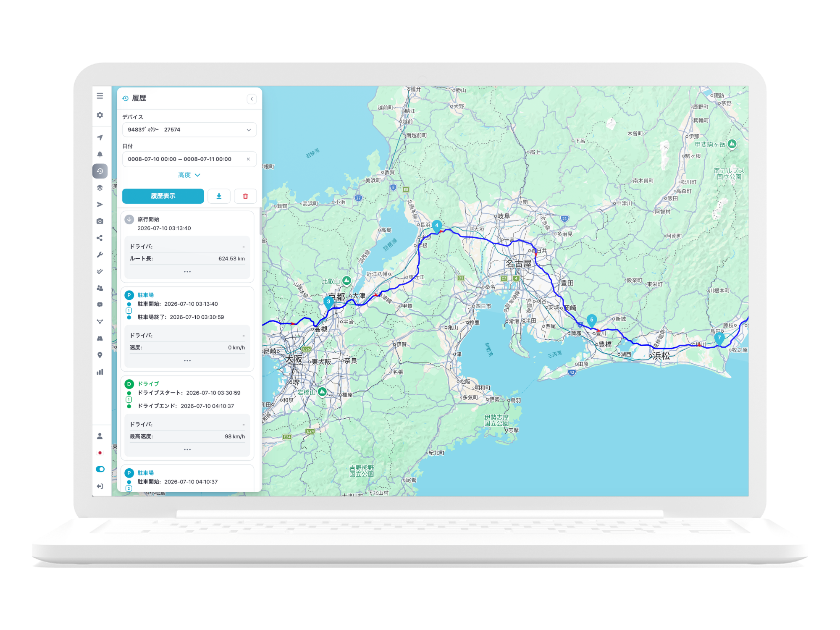Click the 大阪 city label on map
Viewport: 840px width, 630px height.
(294, 359)
